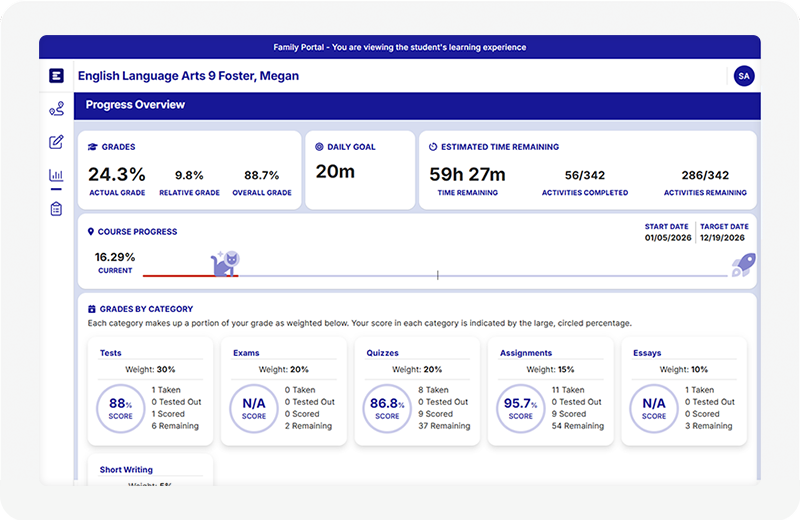Open the Tests category link

pyautogui.click(x=111, y=353)
